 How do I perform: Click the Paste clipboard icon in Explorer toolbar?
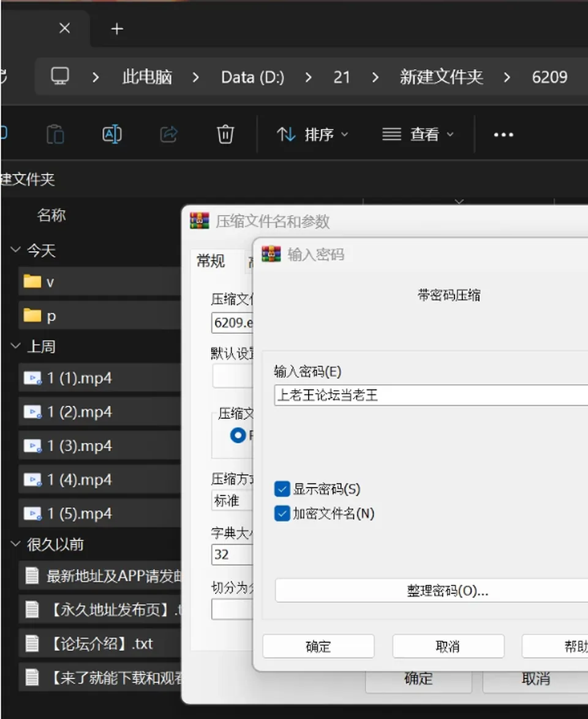(56, 134)
